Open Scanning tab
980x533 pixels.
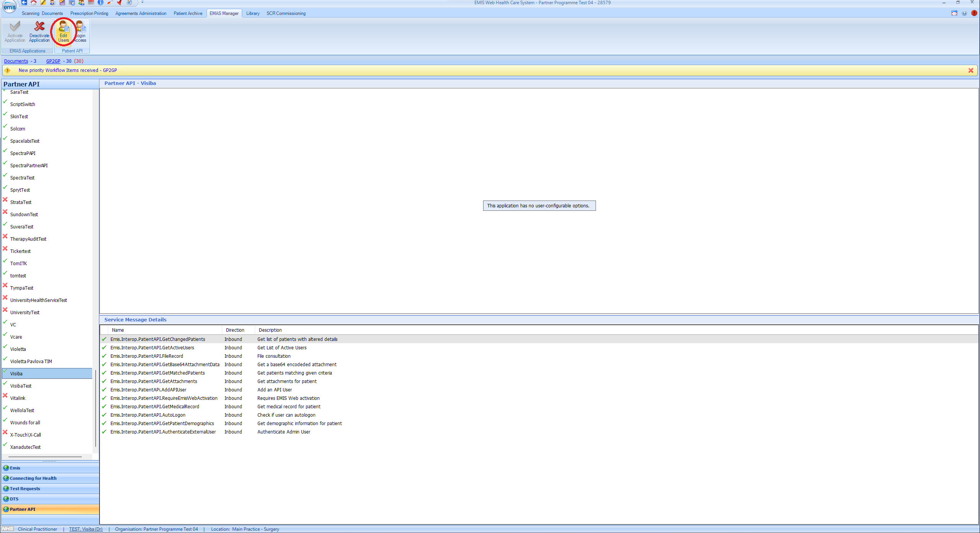[x=31, y=13]
